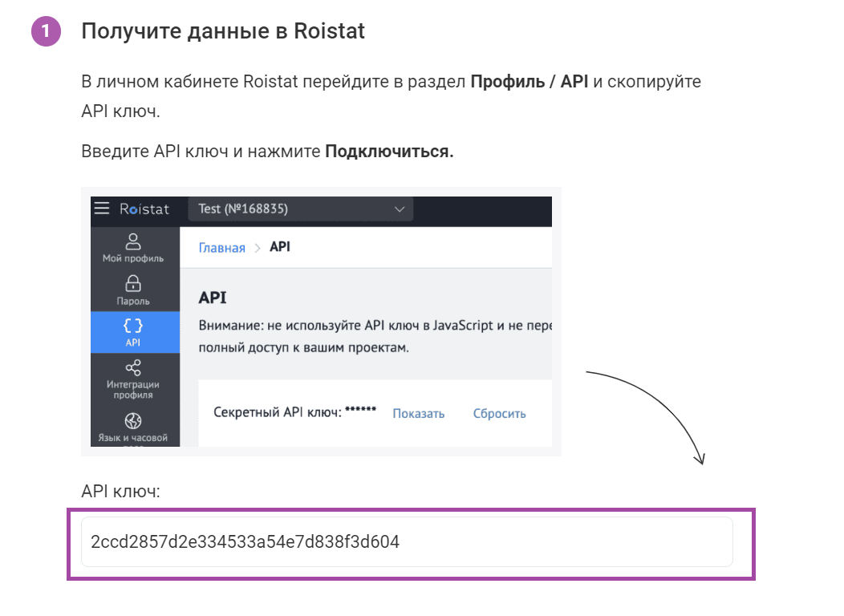Select the Пароль lock icon
The width and height of the screenshot is (844, 616).
pos(133,283)
